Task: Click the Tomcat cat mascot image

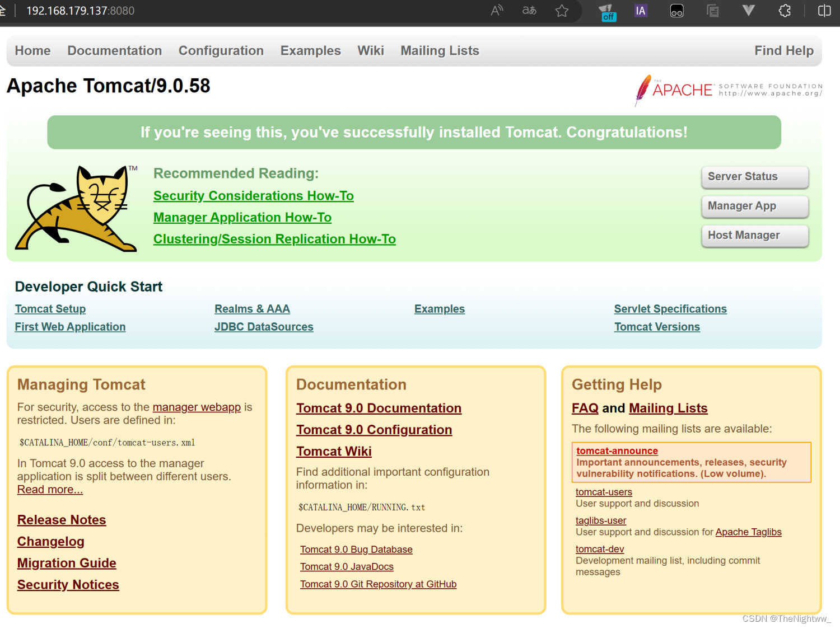Action: [x=77, y=208]
